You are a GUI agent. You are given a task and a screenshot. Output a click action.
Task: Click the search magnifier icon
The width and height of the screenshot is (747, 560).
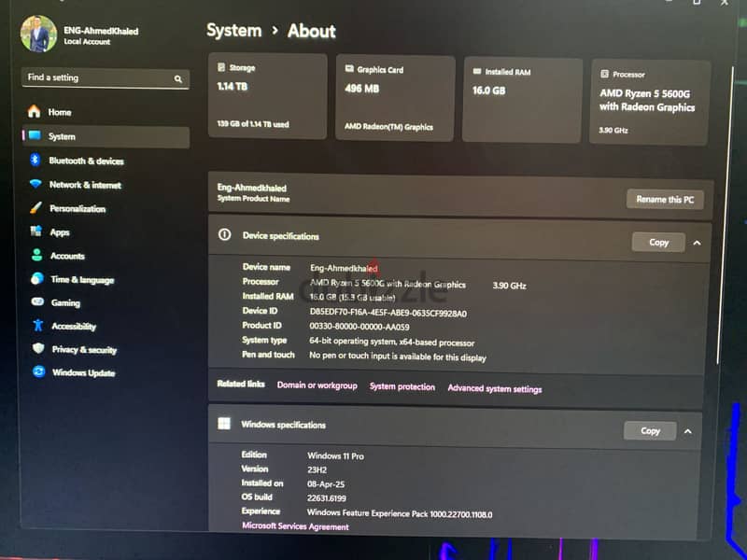coord(178,79)
